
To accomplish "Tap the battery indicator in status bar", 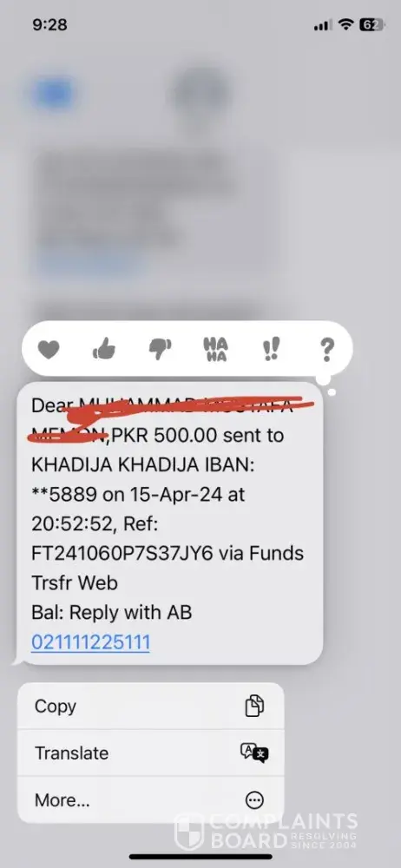I will [x=371, y=24].
